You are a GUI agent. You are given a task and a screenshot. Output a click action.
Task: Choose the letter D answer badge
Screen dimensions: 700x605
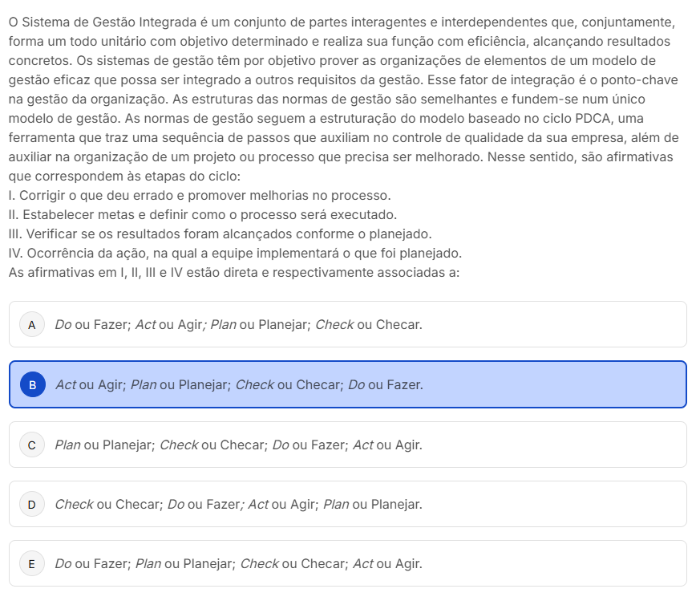[31, 505]
